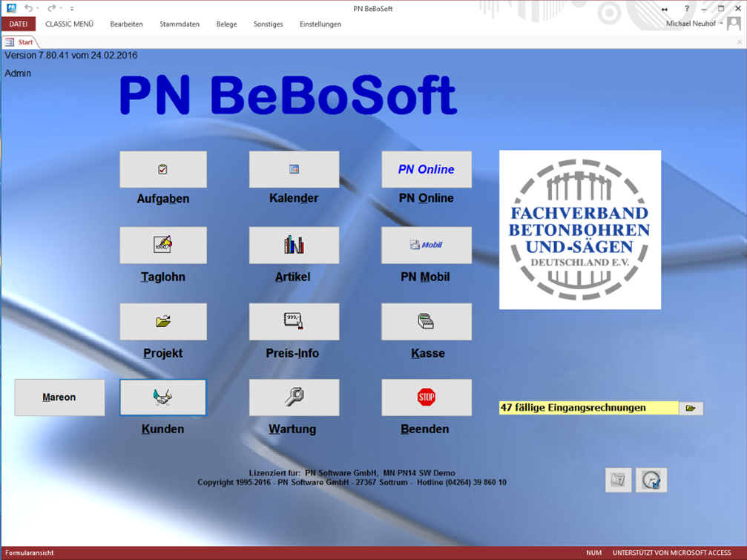Viewport: 747px width, 560px height.
Task: Launch Preis-Info with the calculator icon
Action: point(294,321)
